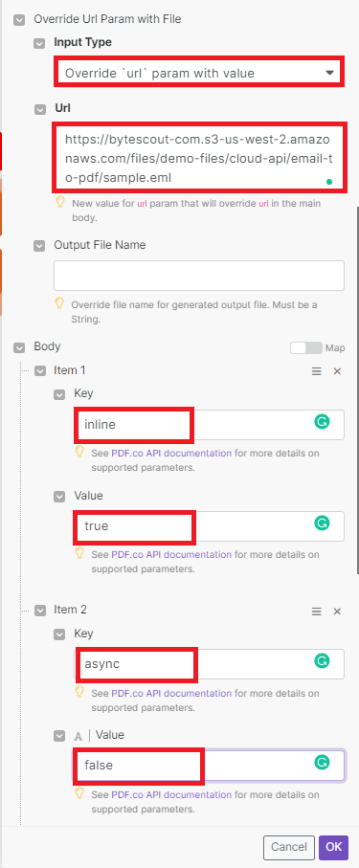Image resolution: width=359 pixels, height=868 pixels.
Task: Confirm settings with the OK button
Action: tap(333, 847)
